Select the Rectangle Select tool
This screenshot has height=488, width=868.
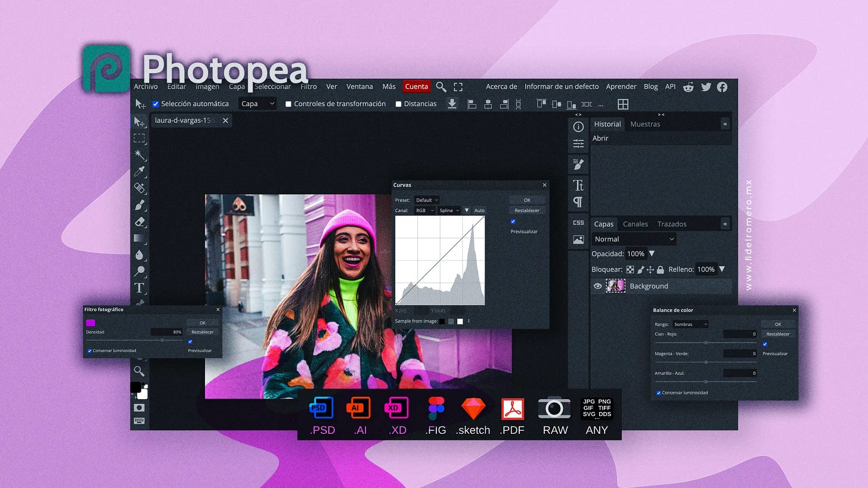click(139, 138)
